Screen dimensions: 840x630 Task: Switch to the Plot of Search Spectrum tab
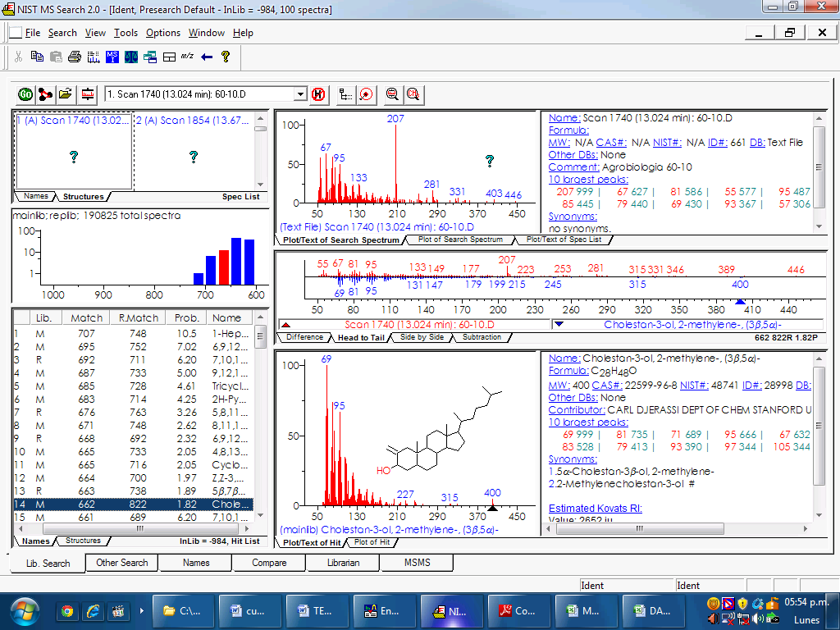(x=460, y=240)
